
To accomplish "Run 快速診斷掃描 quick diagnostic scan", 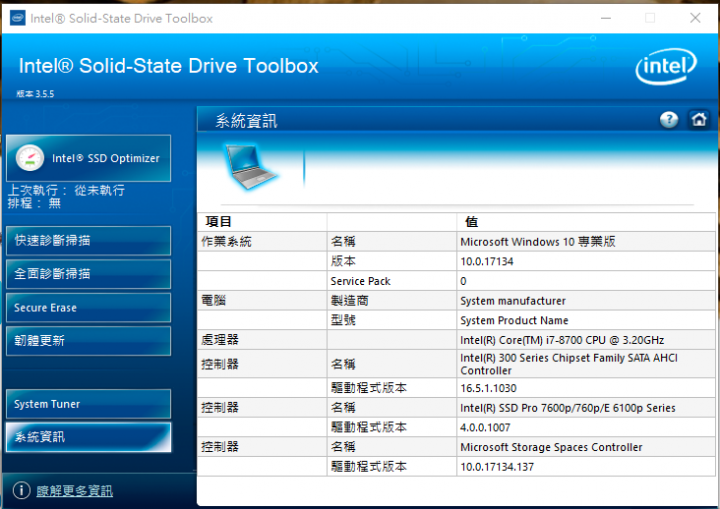I will [89, 240].
